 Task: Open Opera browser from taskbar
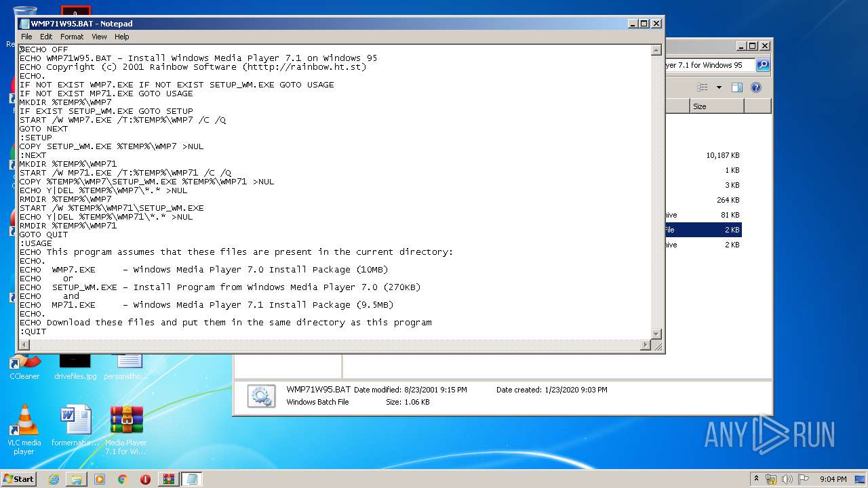pyautogui.click(x=145, y=479)
